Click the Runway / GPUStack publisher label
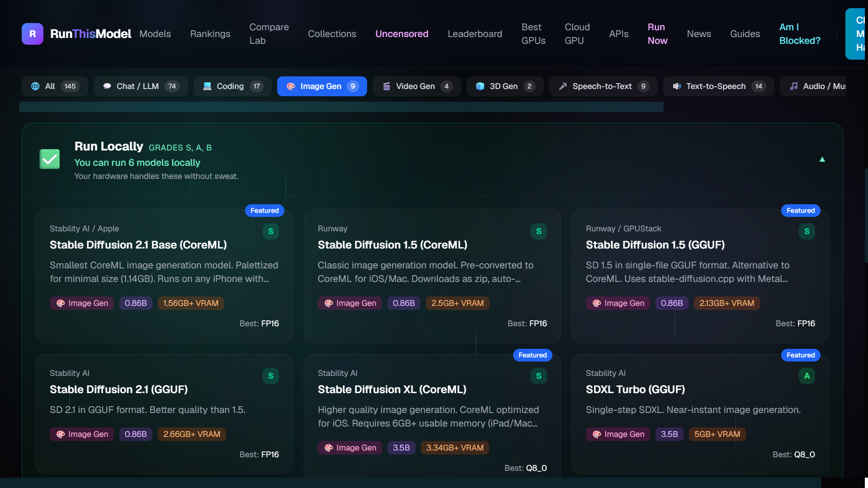The height and width of the screenshot is (488, 868). [x=623, y=229]
